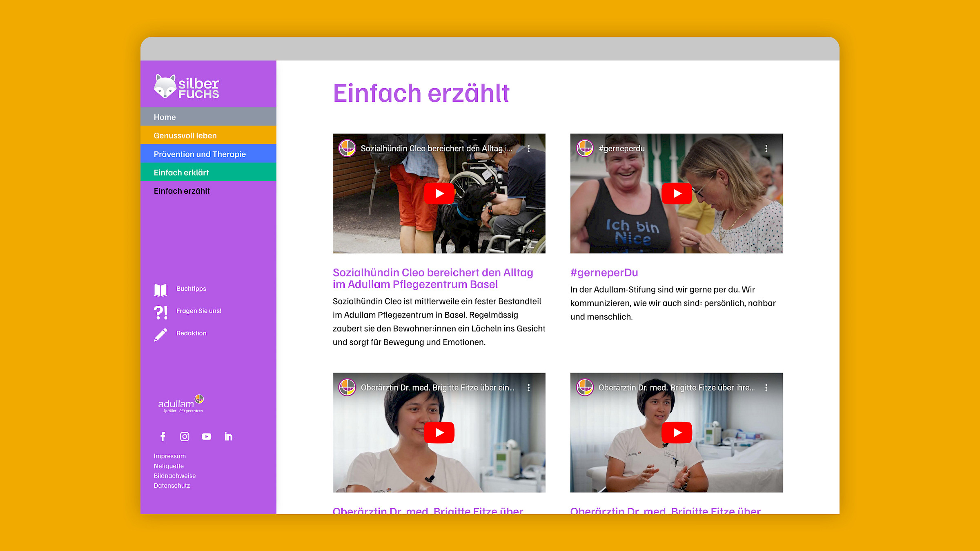Play the Sozialhündin Cleo video

[439, 193]
